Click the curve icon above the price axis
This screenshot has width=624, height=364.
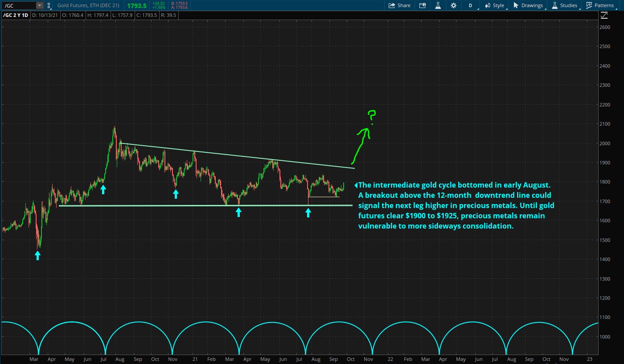pos(604,16)
